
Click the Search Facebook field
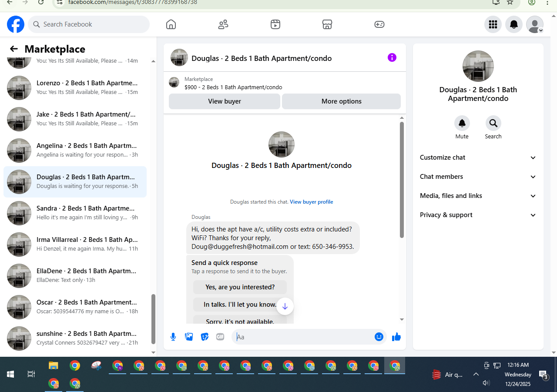point(89,24)
